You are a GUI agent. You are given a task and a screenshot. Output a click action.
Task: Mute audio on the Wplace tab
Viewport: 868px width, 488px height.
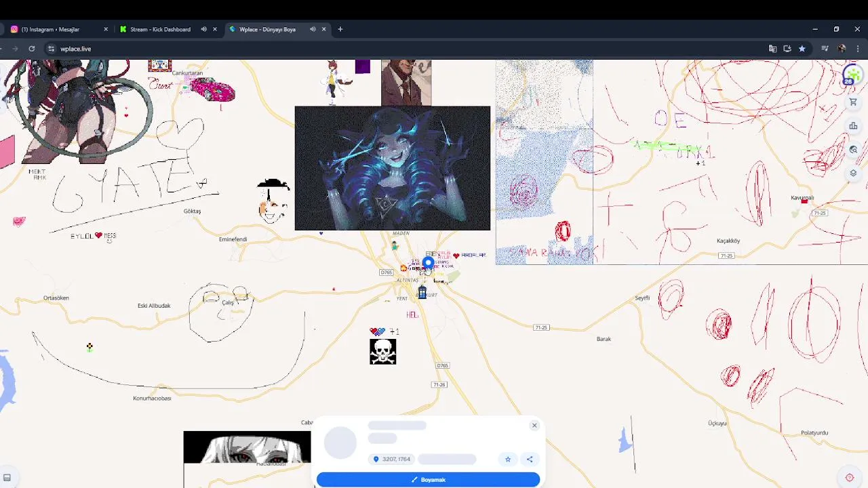coord(313,29)
